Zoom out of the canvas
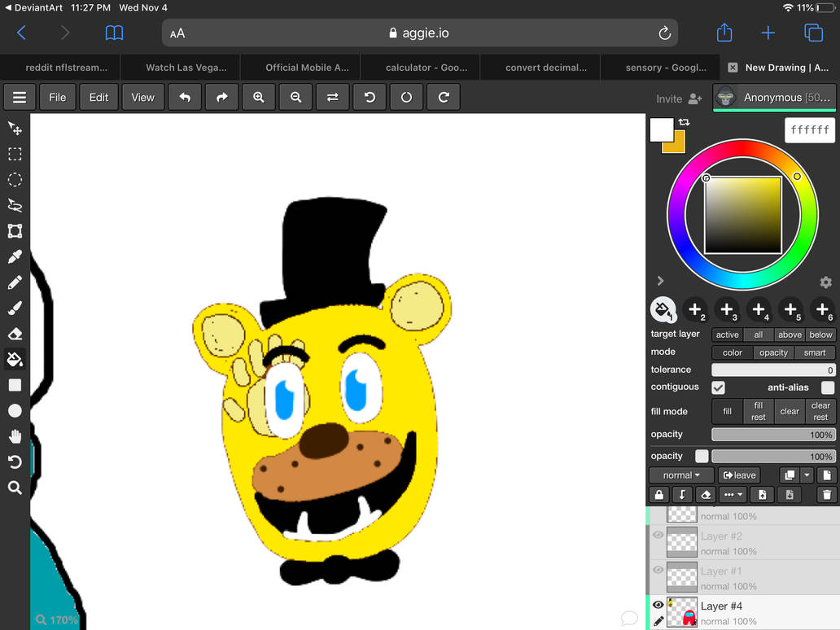The height and width of the screenshot is (630, 840). click(x=295, y=98)
